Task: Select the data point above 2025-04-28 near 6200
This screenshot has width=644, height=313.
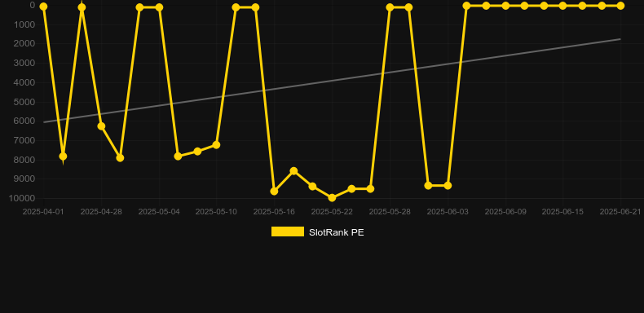Action: pos(101,126)
